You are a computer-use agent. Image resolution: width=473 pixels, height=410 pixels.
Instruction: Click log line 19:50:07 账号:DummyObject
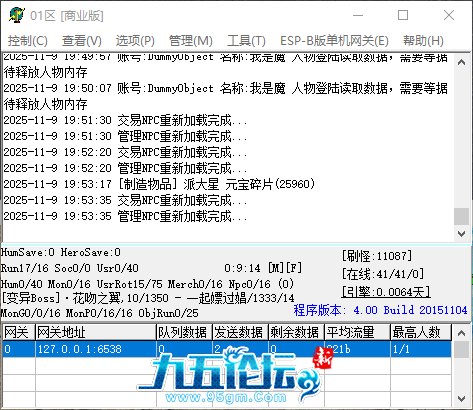(226, 96)
